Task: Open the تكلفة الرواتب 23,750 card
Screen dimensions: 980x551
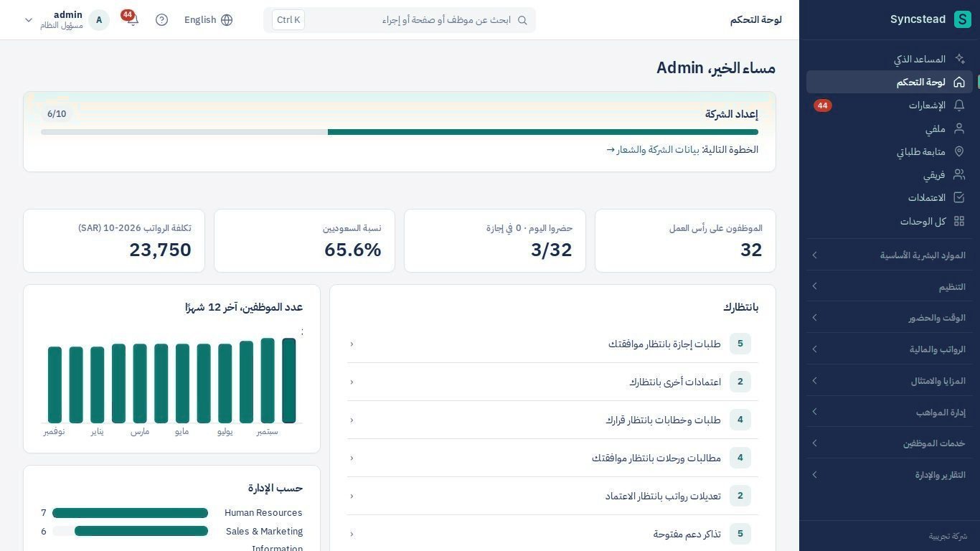Action: click(114, 241)
